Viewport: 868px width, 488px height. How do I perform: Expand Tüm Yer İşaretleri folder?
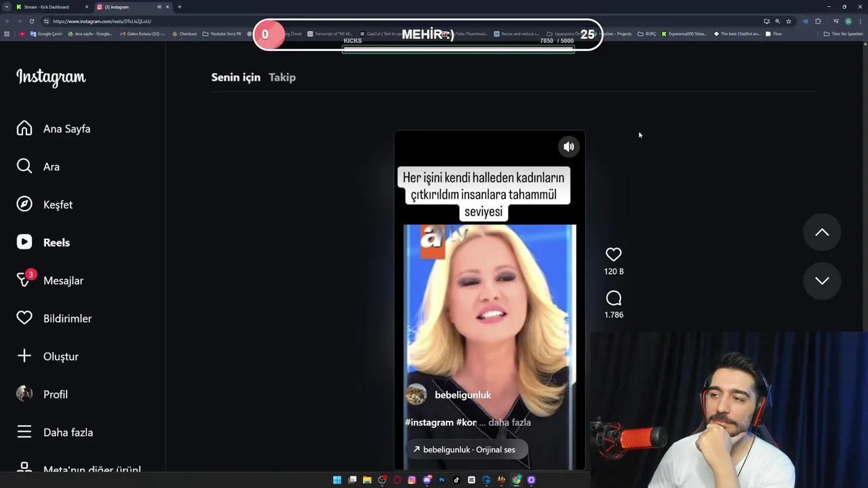pyautogui.click(x=844, y=34)
